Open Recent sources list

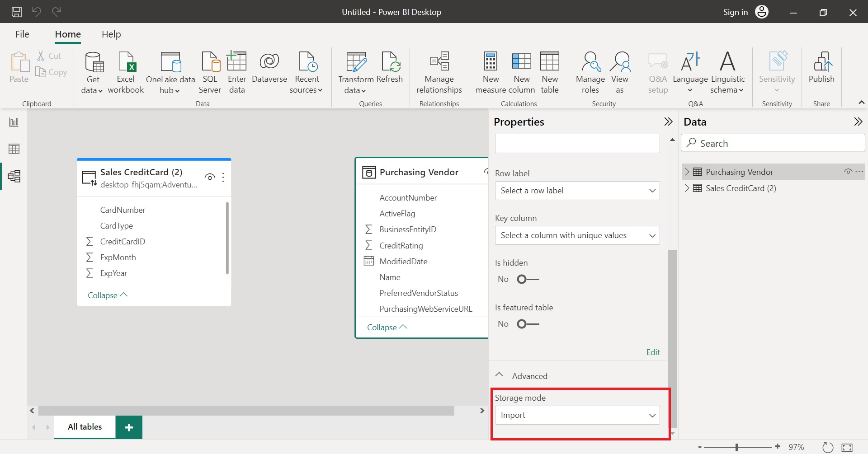pyautogui.click(x=307, y=73)
